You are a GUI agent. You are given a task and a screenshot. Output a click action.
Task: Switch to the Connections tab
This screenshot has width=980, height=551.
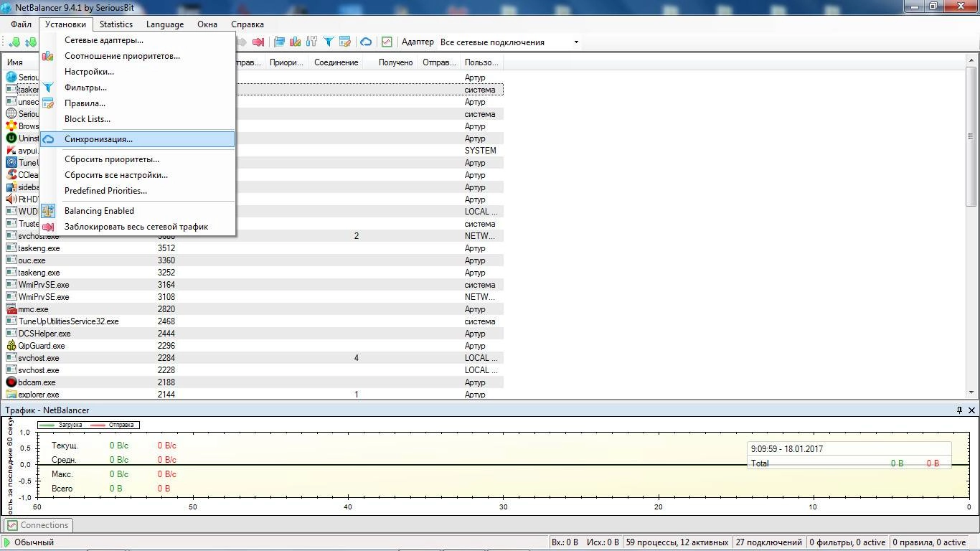pyautogui.click(x=37, y=525)
